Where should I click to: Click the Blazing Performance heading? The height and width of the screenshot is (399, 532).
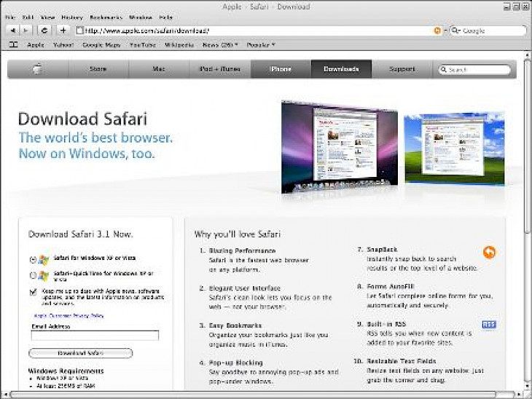[242, 251]
